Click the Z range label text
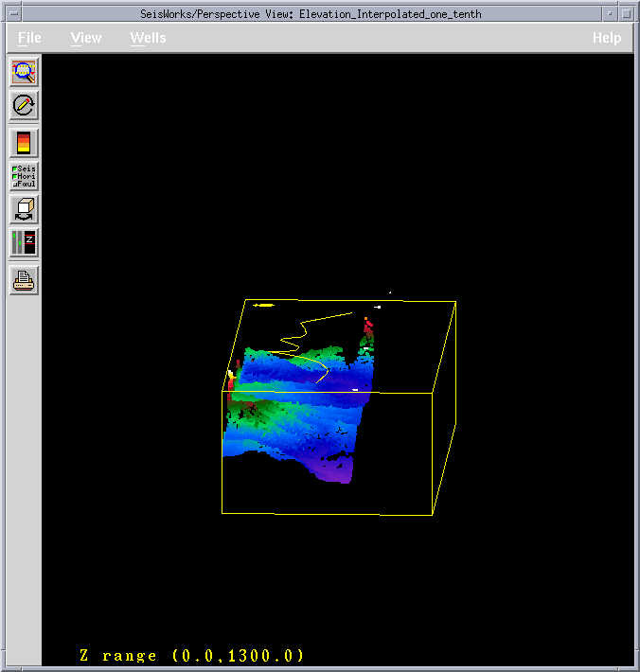Viewport: 640px width, 672px height. pyautogui.click(x=191, y=655)
